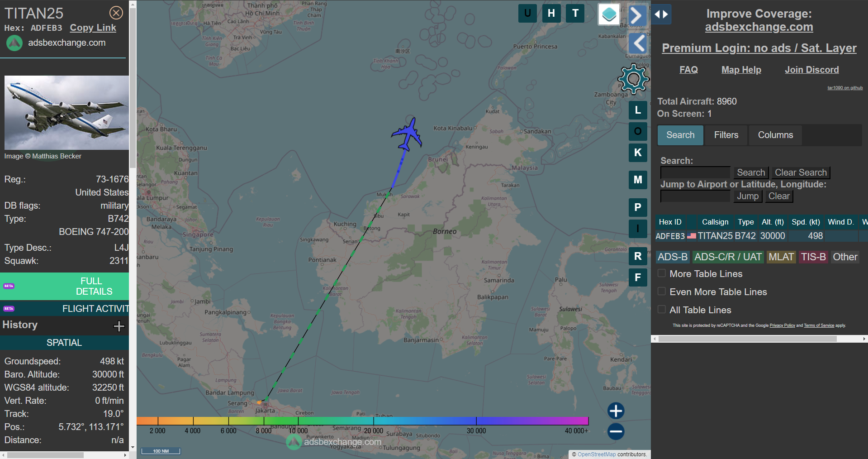Viewport: 868px width, 459px height.
Task: Open the settings gear menu
Action: [x=633, y=79]
